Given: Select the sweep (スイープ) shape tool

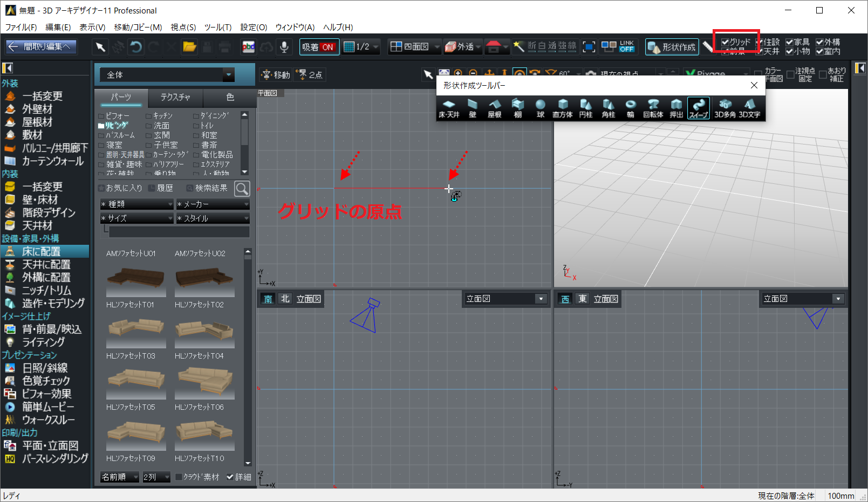Looking at the screenshot, I should 698,108.
